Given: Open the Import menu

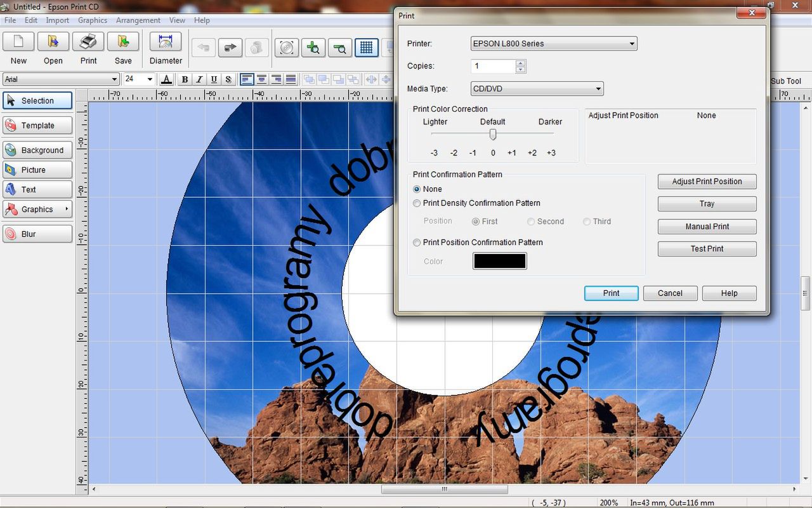Looking at the screenshot, I should 58,20.
